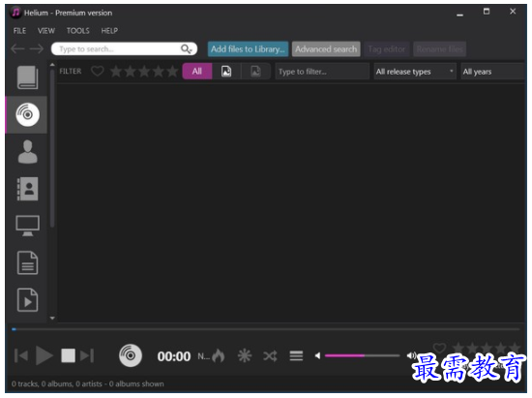This screenshot has height=398, width=532.
Task: Select the Albums disc view in sidebar
Action: (x=27, y=114)
